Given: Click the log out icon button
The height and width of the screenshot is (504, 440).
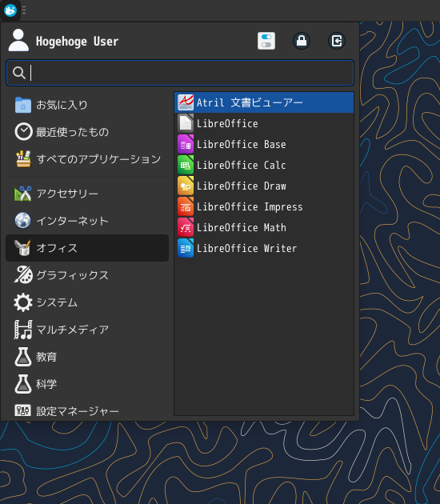Looking at the screenshot, I should click(x=337, y=41).
